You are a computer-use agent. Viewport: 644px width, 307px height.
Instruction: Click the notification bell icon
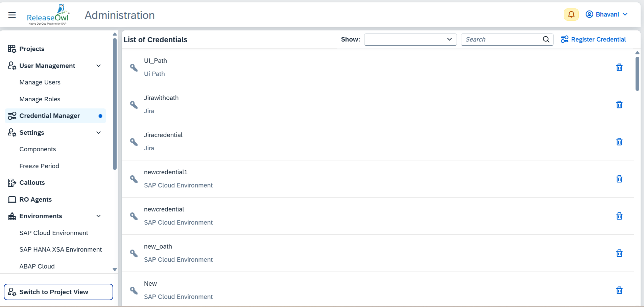[571, 15]
